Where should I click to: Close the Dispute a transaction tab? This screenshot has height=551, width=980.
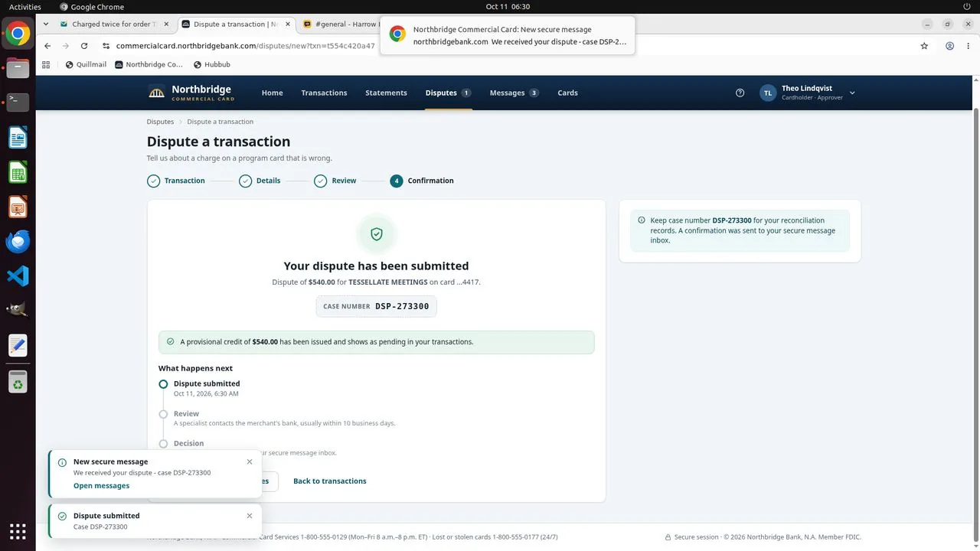tap(287, 24)
